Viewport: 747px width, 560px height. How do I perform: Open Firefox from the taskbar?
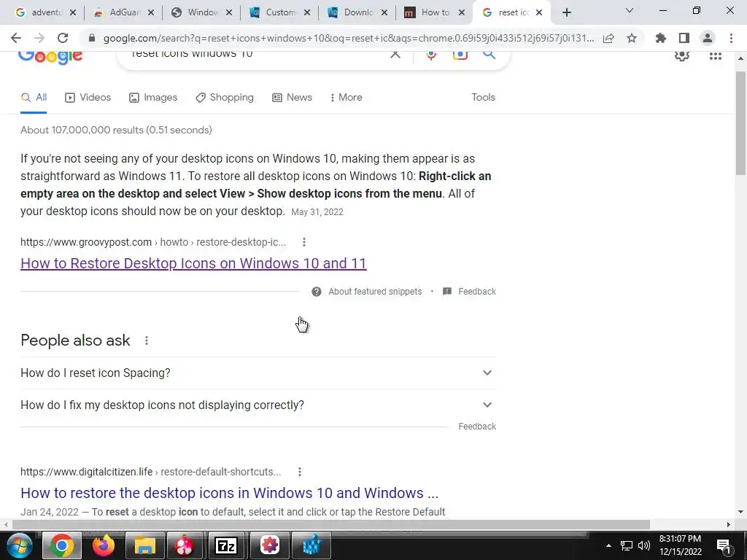[x=104, y=545]
